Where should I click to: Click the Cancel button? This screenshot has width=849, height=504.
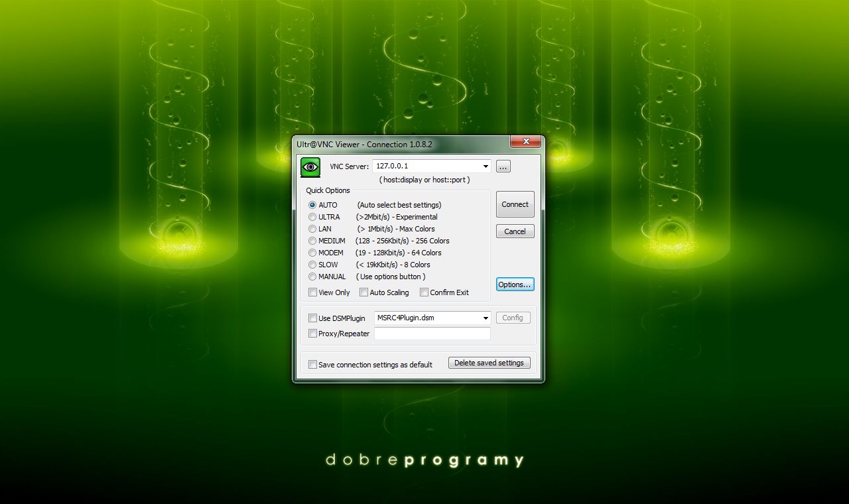(x=515, y=231)
